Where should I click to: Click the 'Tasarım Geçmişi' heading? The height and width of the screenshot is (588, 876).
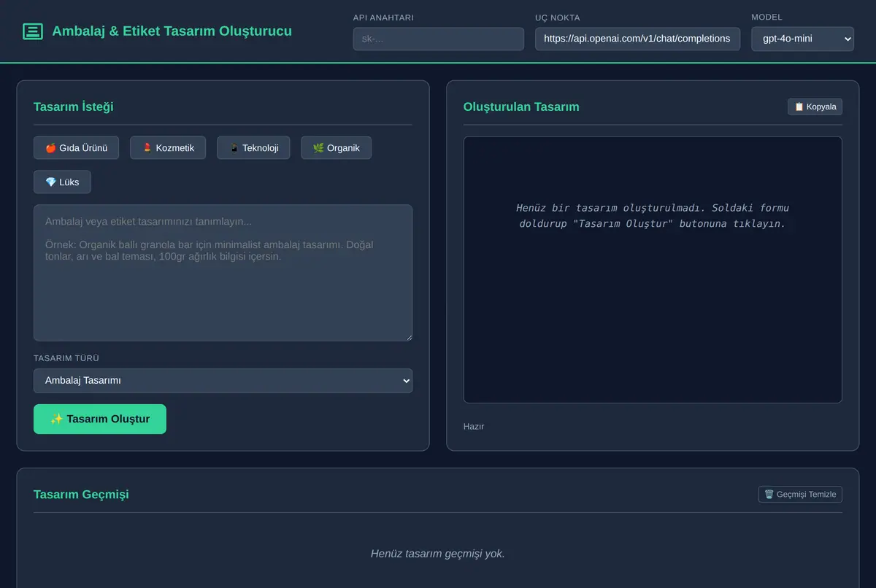(x=81, y=495)
